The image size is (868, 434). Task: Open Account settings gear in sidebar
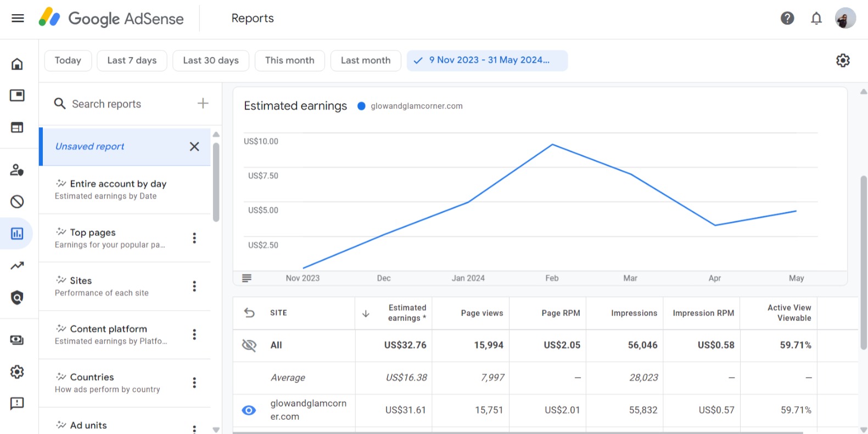coord(17,372)
